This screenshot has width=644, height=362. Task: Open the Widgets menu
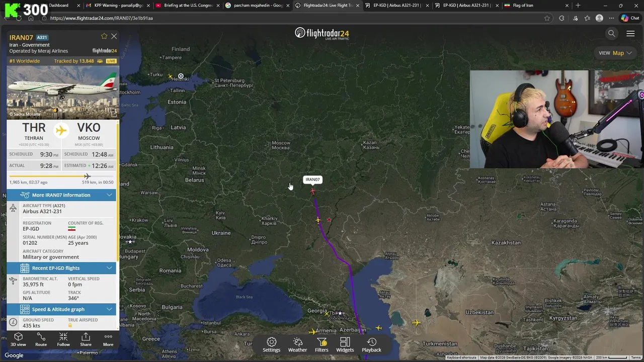tap(345, 345)
